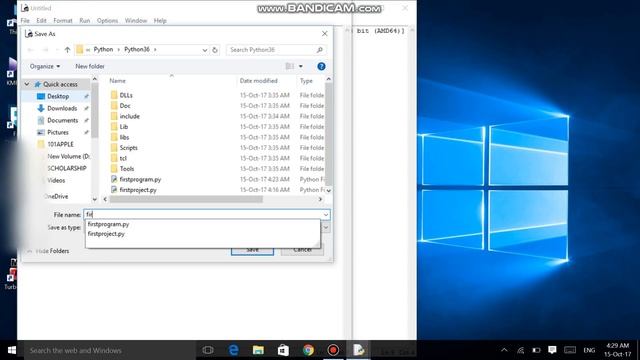
Task: Open the Store from taskbar
Action: (283, 350)
